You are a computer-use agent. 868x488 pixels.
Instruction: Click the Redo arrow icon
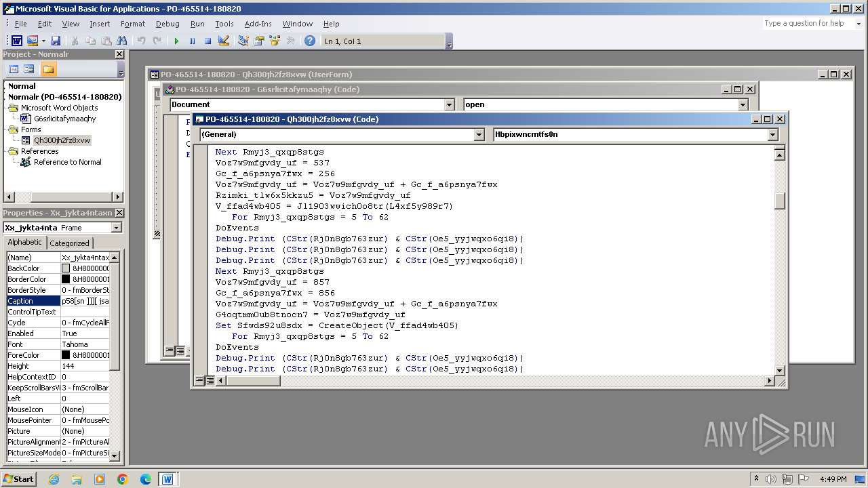[x=157, y=41]
